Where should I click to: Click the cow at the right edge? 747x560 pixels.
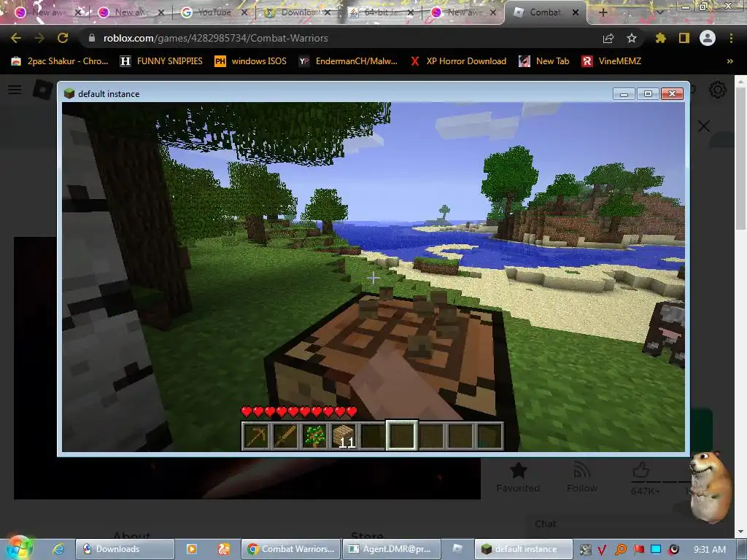pos(665,333)
